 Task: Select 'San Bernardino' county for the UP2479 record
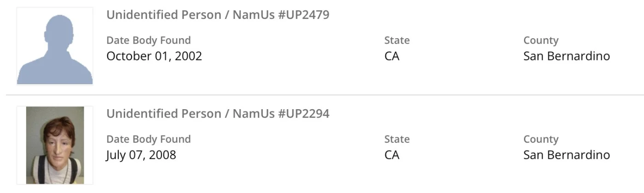point(566,56)
